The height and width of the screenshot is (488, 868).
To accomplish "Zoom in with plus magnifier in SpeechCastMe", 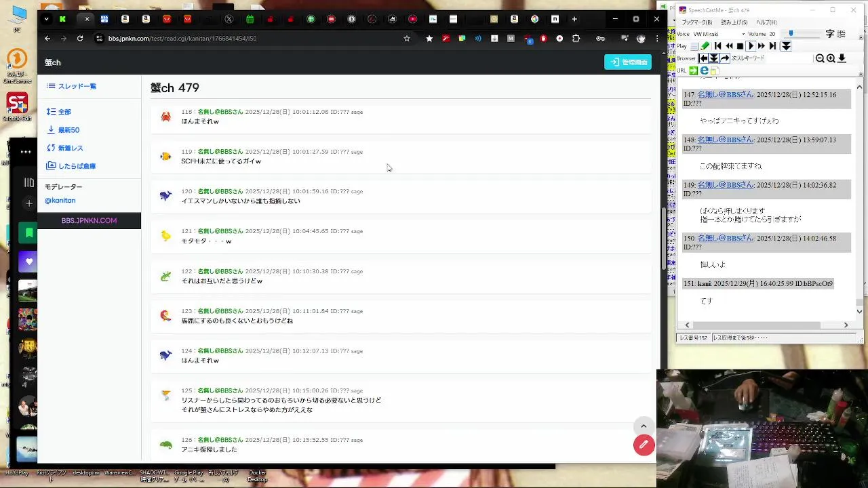I will point(831,58).
